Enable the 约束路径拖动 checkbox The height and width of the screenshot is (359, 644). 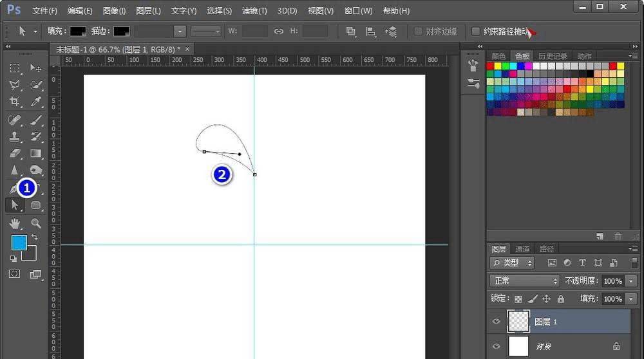pyautogui.click(x=476, y=31)
